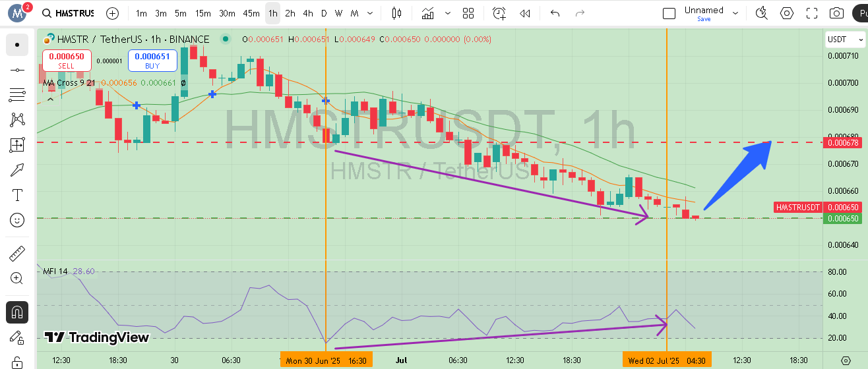Open quick search lightning magnifier

[762, 13]
